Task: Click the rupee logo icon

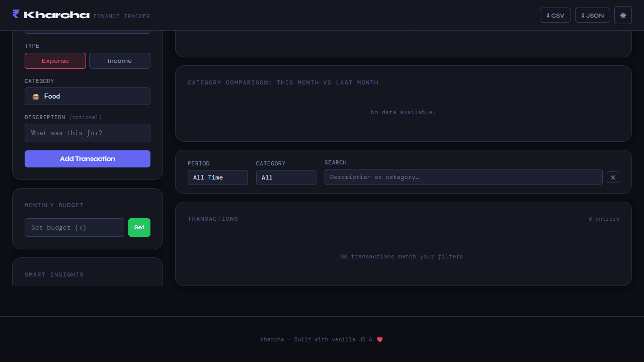Action: (16, 14)
